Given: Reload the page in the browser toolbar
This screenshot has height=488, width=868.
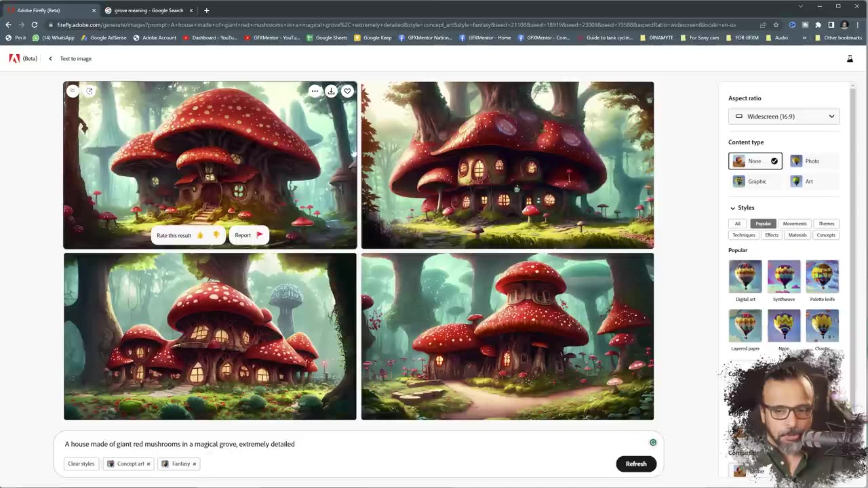Looking at the screenshot, I should (35, 24).
